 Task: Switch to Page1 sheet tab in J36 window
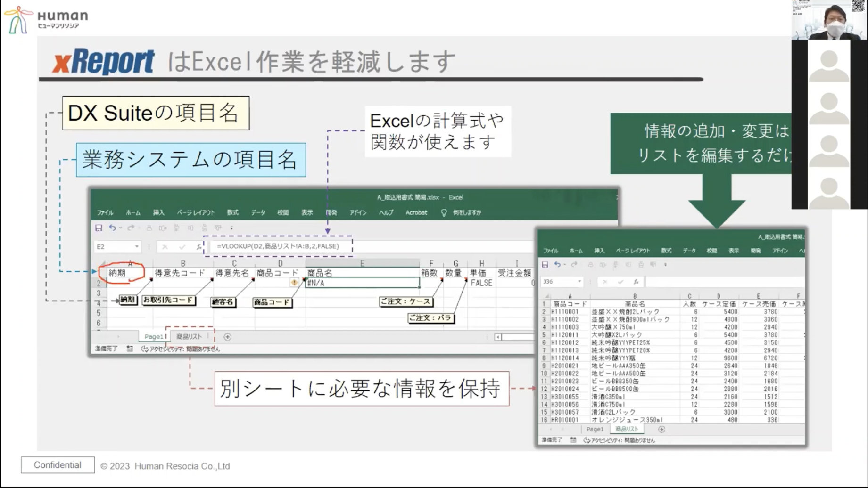(x=595, y=429)
